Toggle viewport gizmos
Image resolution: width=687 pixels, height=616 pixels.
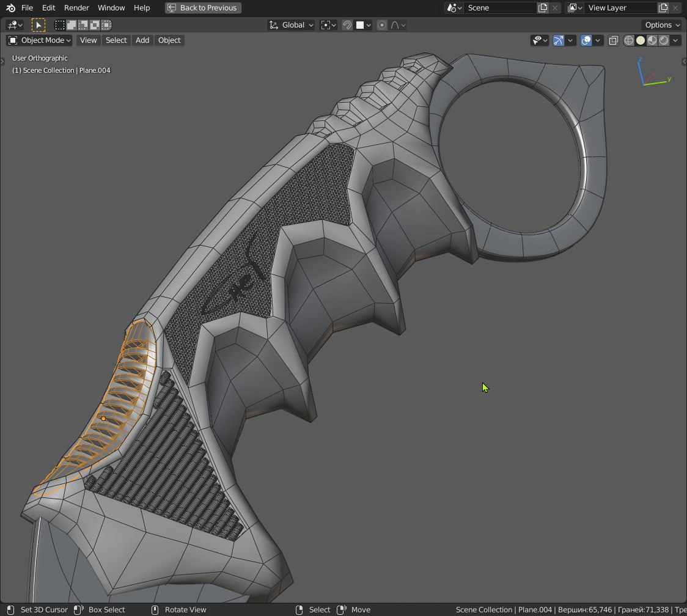(x=558, y=40)
